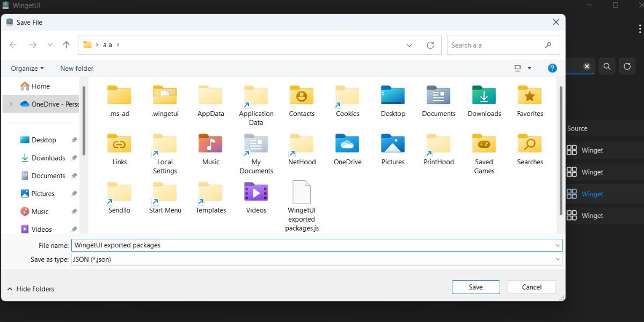Select OneDrive - Personal in navigation pane
This screenshot has height=322, width=644.
tap(49, 104)
